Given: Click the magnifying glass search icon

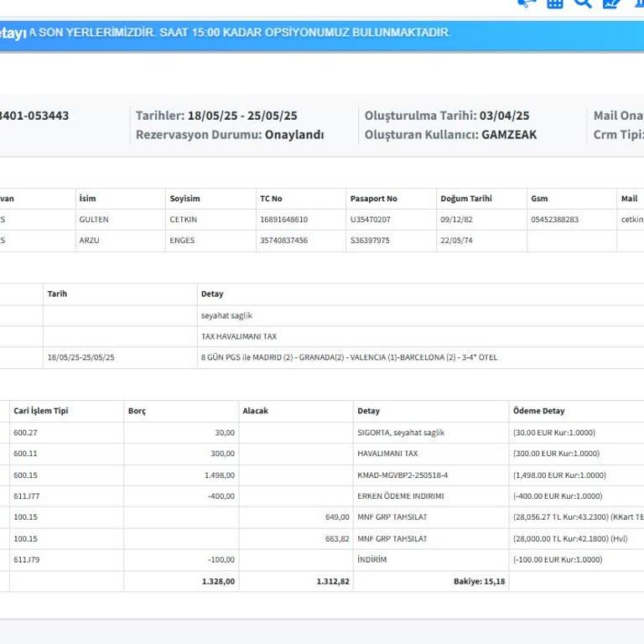Looking at the screenshot, I should pyautogui.click(x=582, y=3).
